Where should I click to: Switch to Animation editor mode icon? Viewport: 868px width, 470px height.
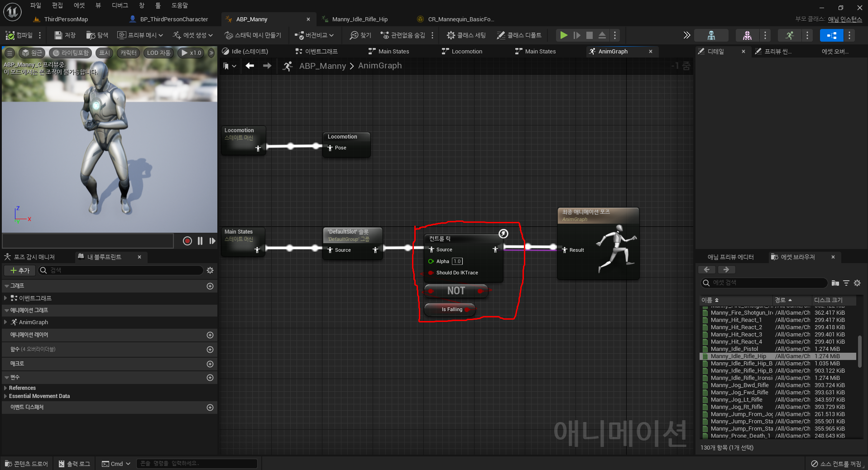pyautogui.click(x=790, y=35)
